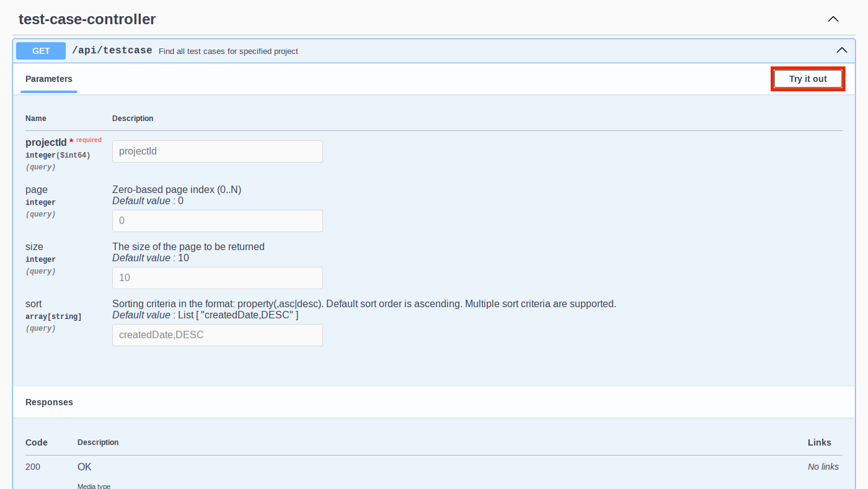Image resolution: width=868 pixels, height=489 pixels.
Task: Expand the 200 OK response details
Action: 84,466
